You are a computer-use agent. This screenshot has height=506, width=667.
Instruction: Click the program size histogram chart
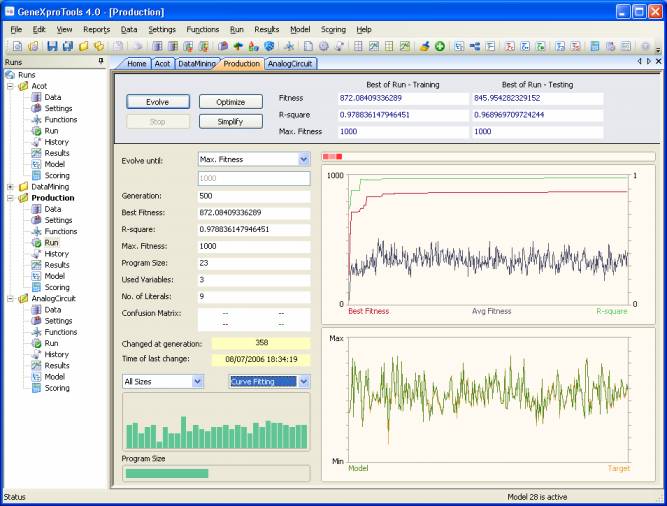216,422
